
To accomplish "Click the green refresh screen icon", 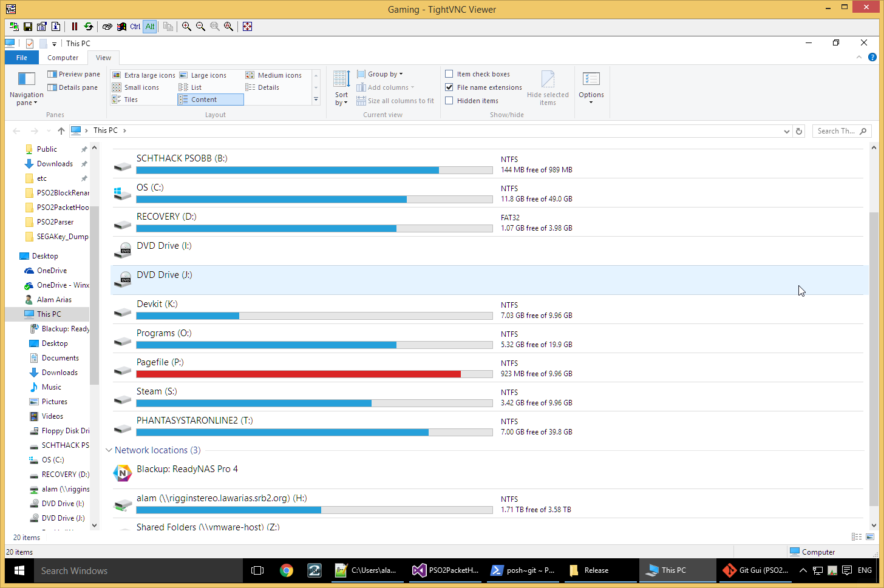I will pyautogui.click(x=89, y=26).
